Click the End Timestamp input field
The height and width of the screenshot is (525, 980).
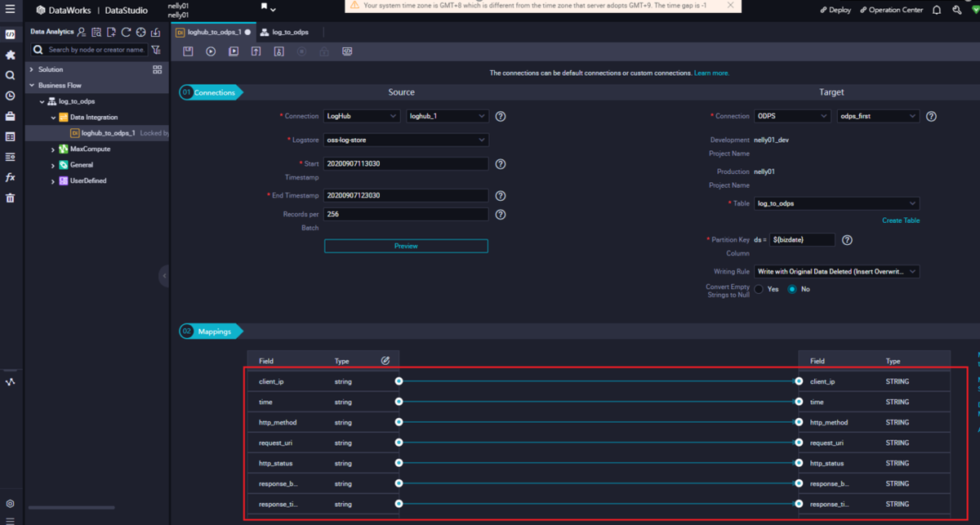coord(406,196)
